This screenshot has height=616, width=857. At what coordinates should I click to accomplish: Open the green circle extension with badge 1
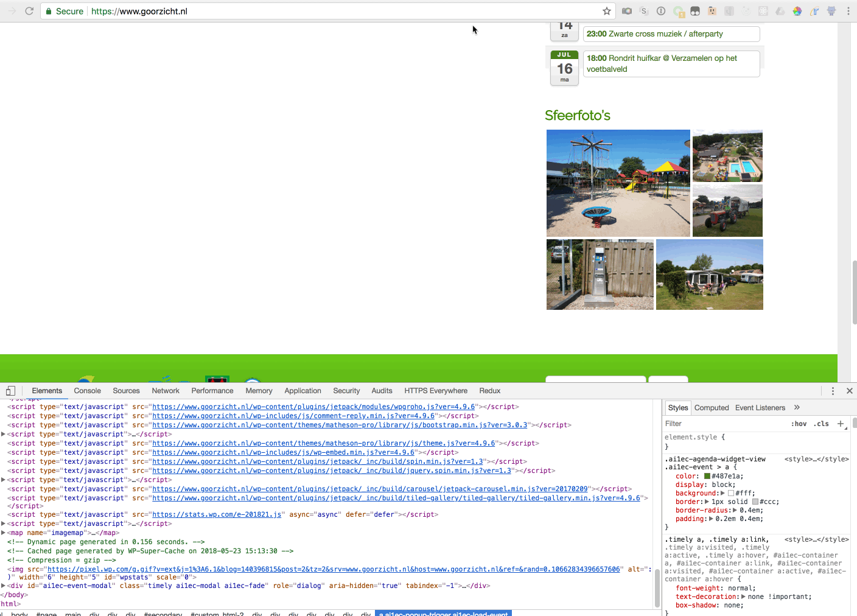click(x=678, y=11)
